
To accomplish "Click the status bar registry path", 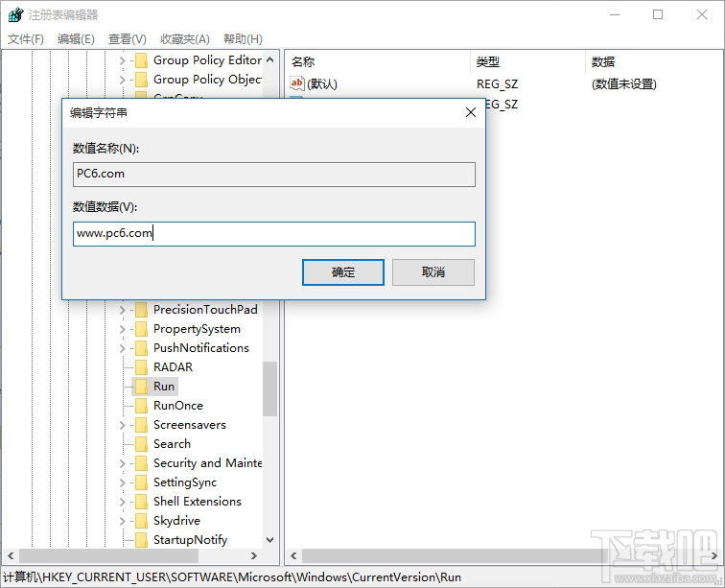I will (232, 577).
